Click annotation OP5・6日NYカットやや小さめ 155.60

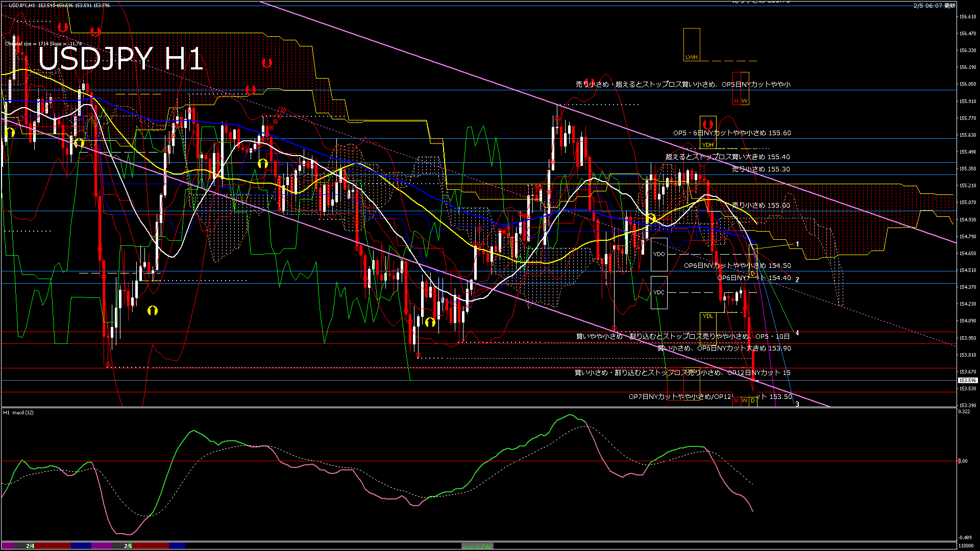coord(732,133)
